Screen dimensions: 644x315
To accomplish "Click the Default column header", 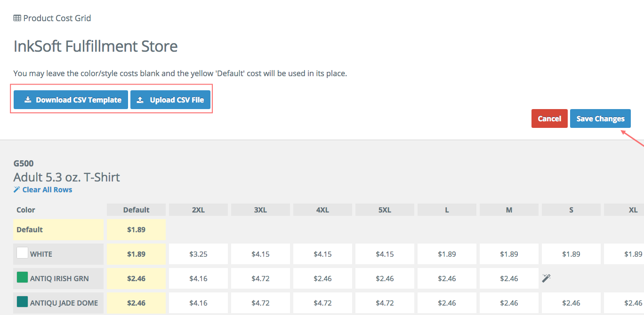I will (136, 210).
